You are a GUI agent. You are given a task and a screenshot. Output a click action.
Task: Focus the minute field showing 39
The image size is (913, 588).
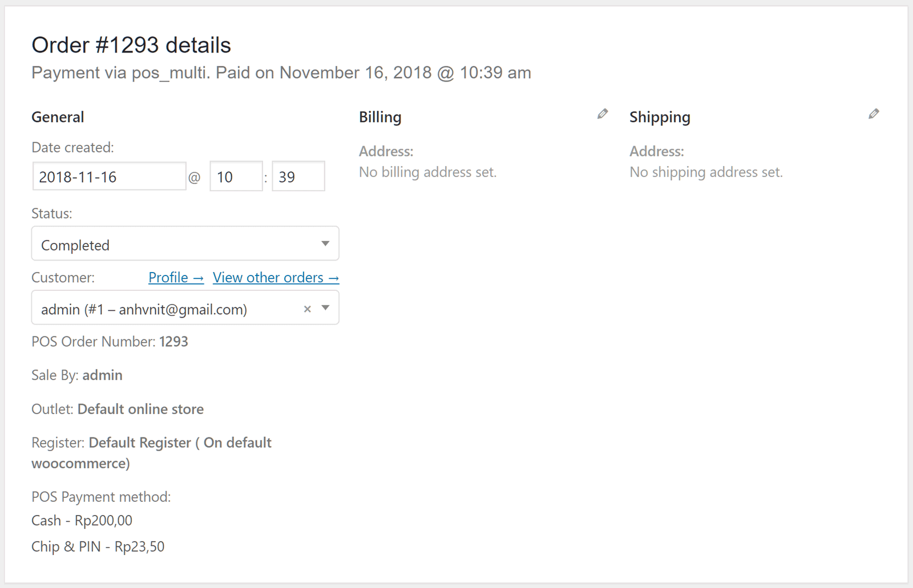tap(298, 177)
